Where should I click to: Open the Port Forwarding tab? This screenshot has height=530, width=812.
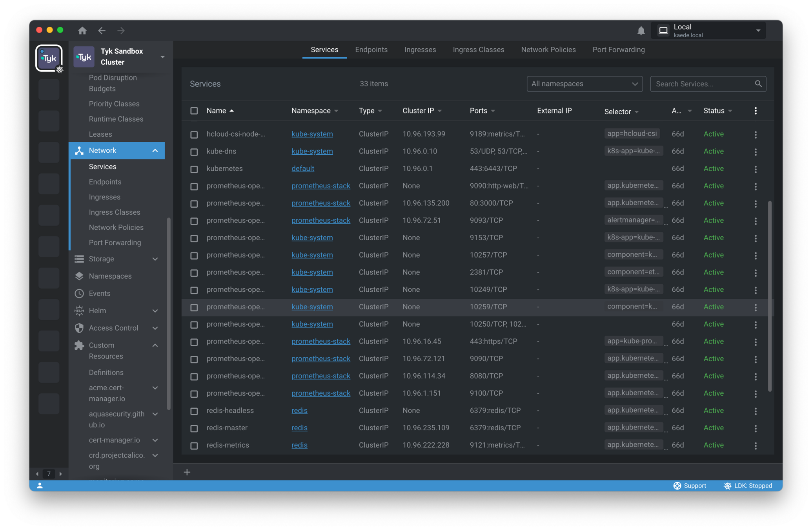click(618, 50)
